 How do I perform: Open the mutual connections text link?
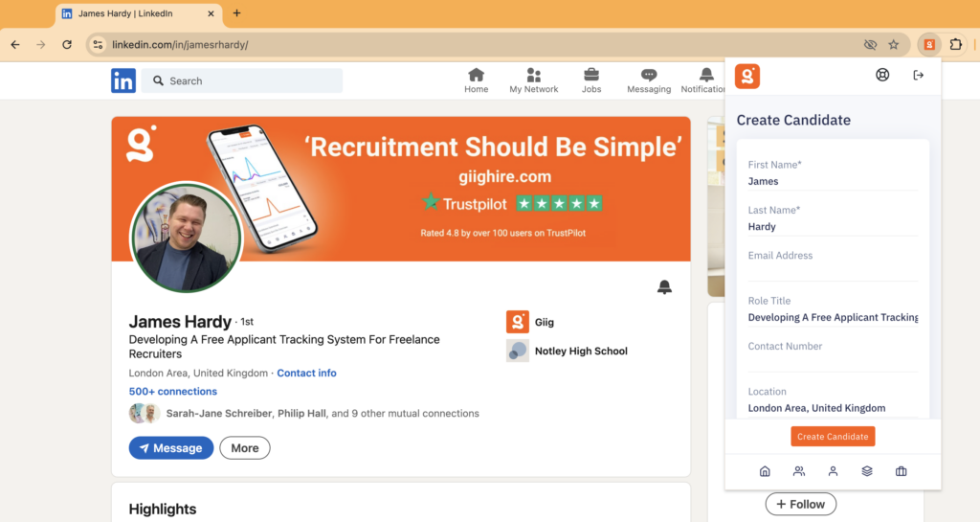click(323, 413)
